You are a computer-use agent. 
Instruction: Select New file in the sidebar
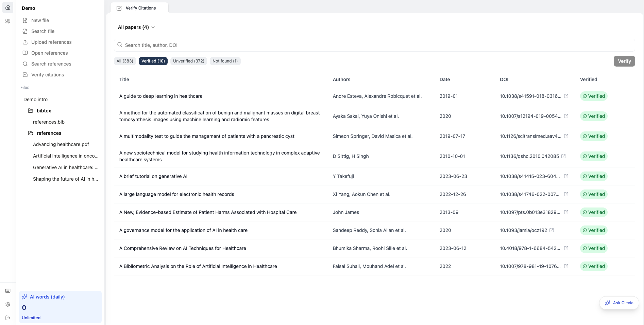pyautogui.click(x=40, y=20)
